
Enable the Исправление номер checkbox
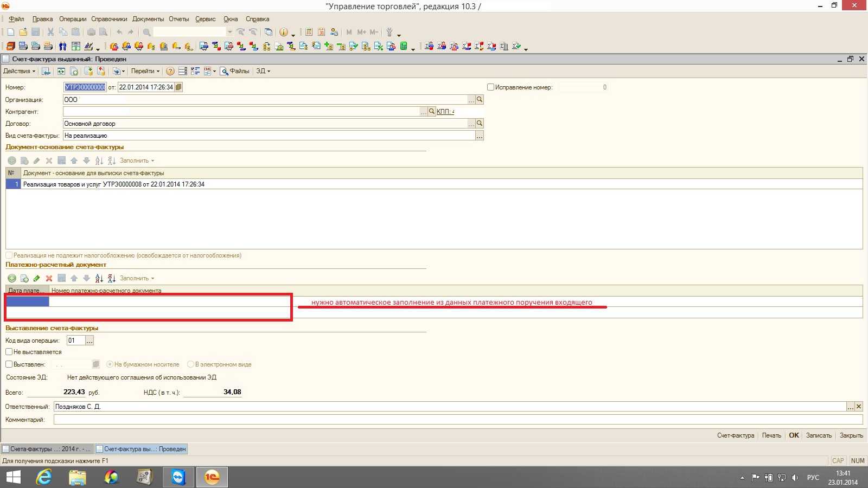coord(490,87)
